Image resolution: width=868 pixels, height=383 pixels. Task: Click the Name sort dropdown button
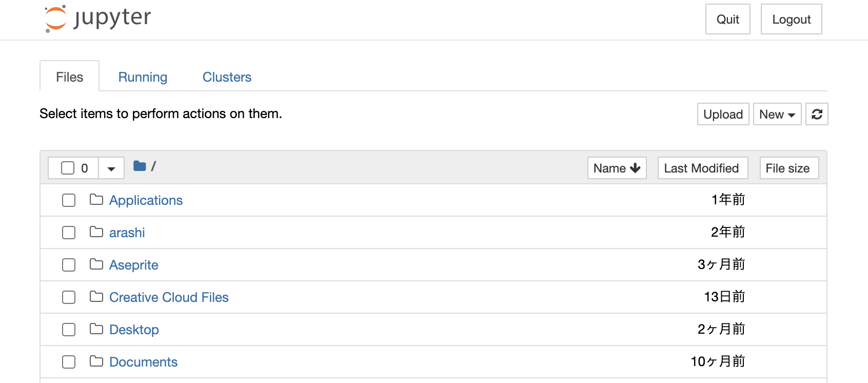coord(617,168)
